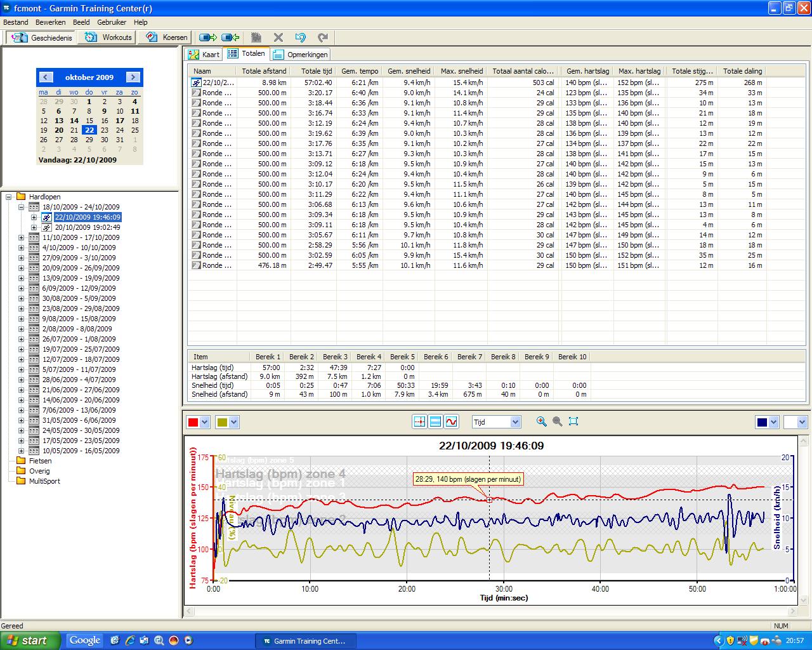Open the Beeld menu
The height and width of the screenshot is (650, 812).
[x=81, y=22]
